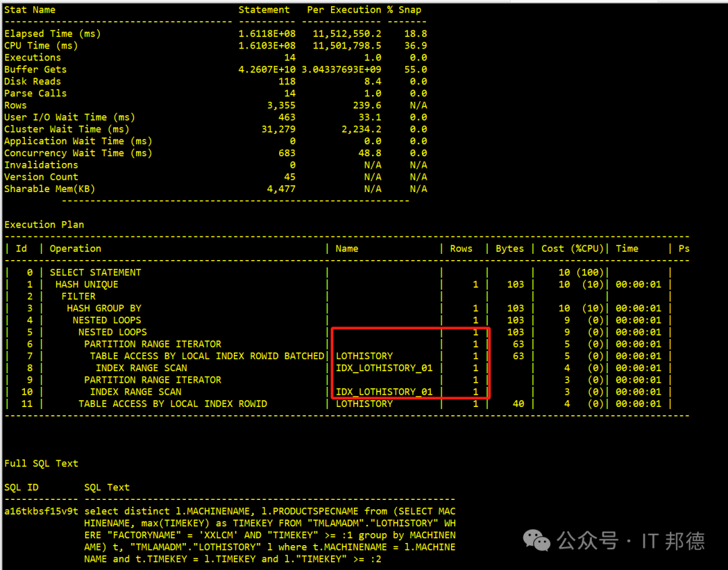
Task: Select "INDEX RANGE SCAN" on plan Id 8
Action: pyautogui.click(x=141, y=368)
